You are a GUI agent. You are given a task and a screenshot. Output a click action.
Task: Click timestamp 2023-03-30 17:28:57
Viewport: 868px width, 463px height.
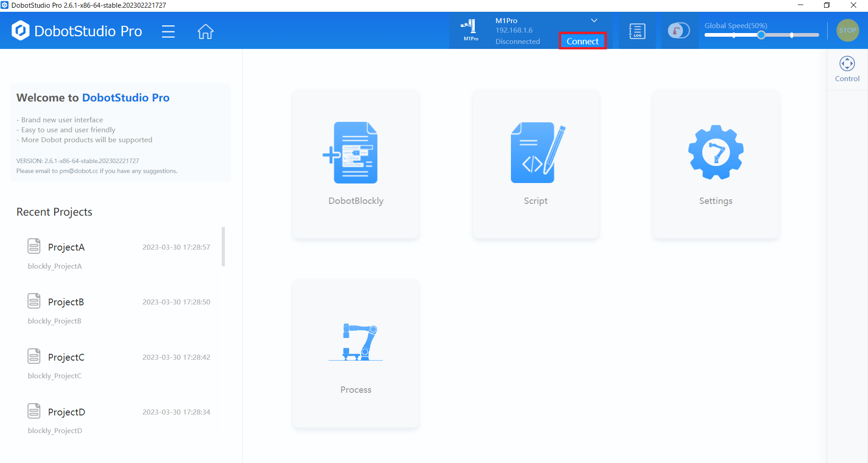coord(176,247)
